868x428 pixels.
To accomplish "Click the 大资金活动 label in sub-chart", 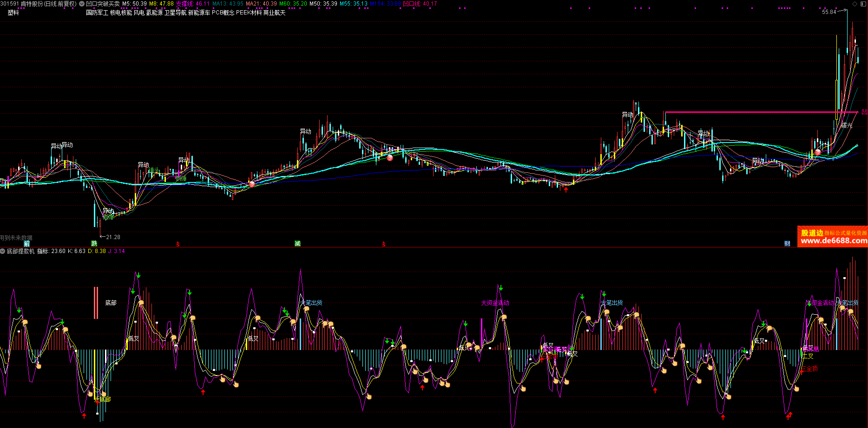I will (x=495, y=303).
